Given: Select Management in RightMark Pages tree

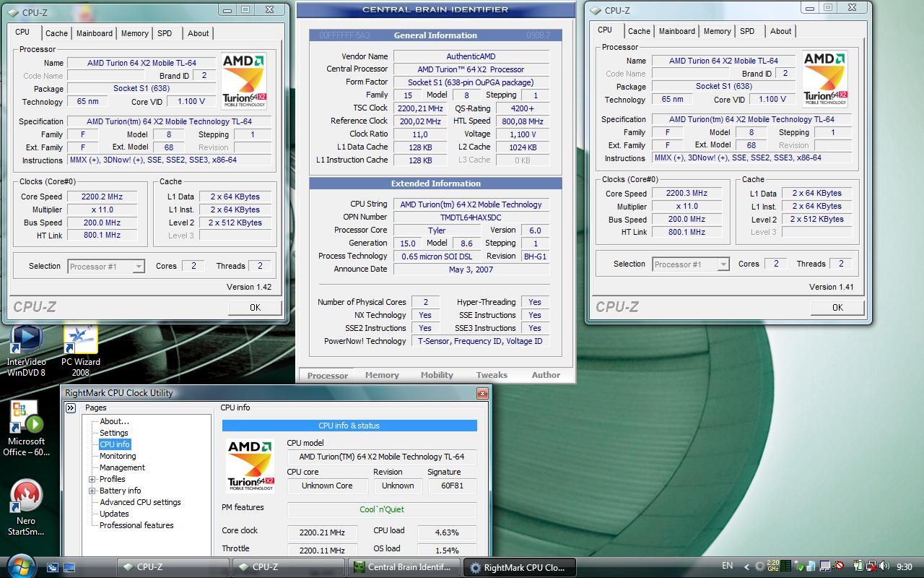Looking at the screenshot, I should 122,467.
